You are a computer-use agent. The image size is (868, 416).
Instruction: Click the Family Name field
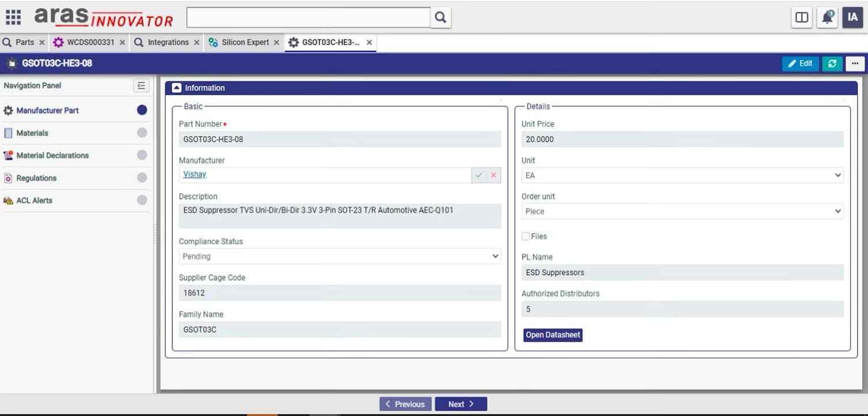[x=339, y=330]
